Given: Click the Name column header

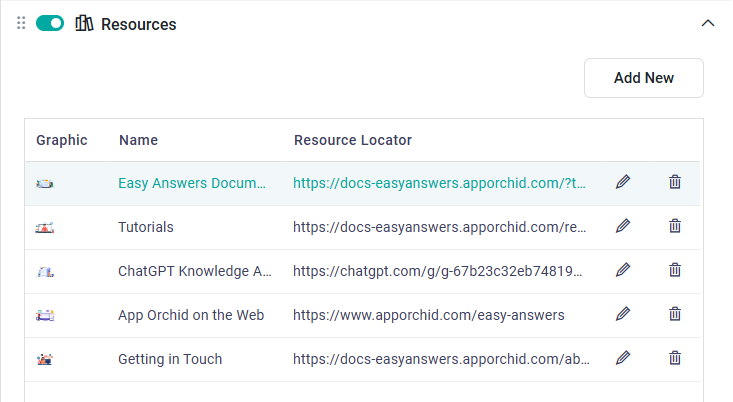Looking at the screenshot, I should pos(138,140).
